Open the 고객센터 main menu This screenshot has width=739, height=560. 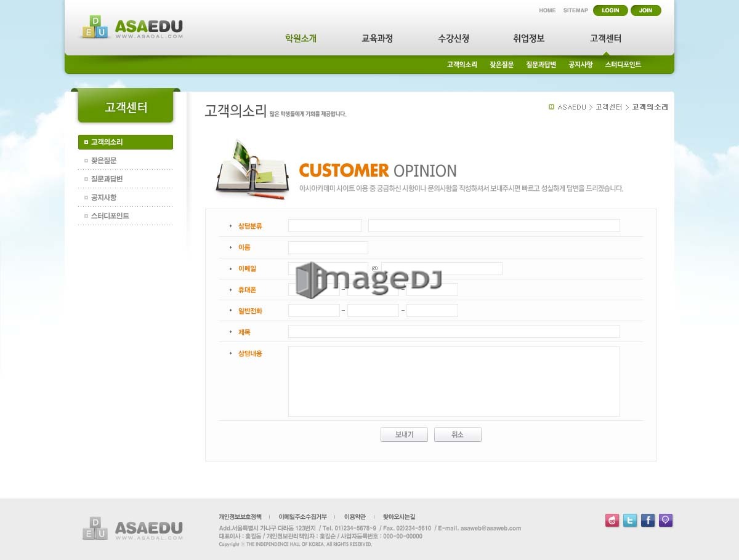[605, 38]
